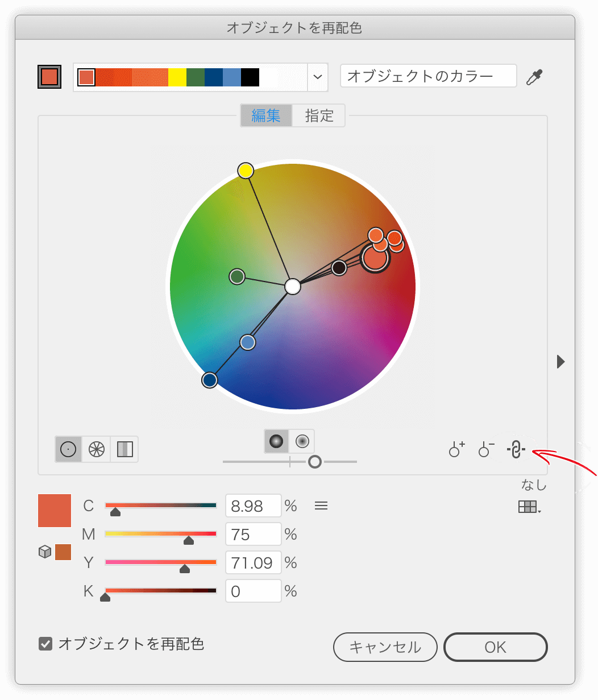Show saturation and hue on wheel
This screenshot has width=598, height=700.
(277, 441)
